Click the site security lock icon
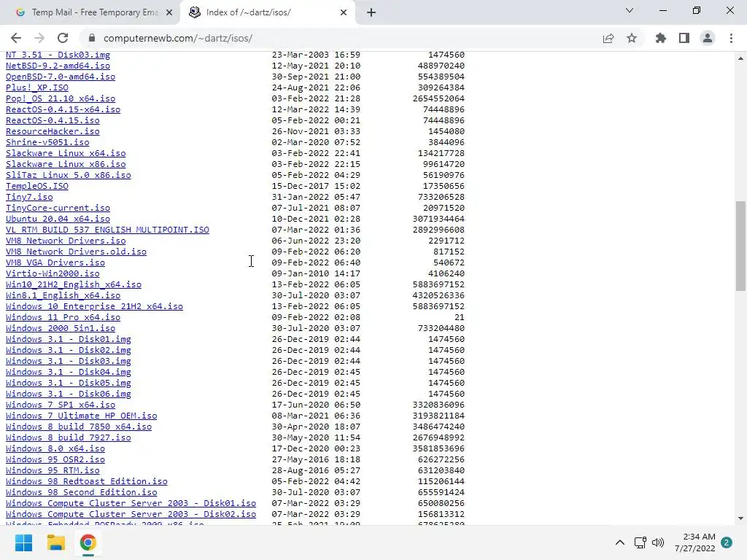This screenshot has height=560, width=747. (x=92, y=38)
